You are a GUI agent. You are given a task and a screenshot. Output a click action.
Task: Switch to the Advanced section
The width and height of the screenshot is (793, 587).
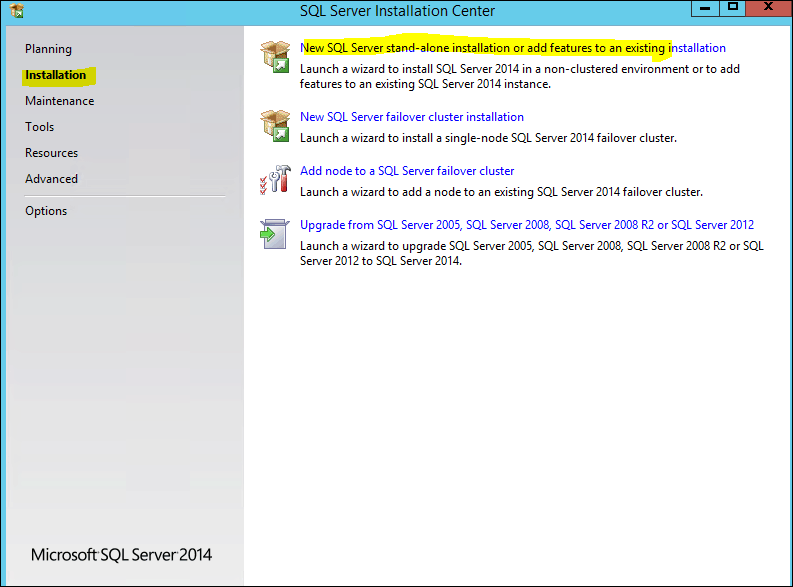(x=52, y=179)
